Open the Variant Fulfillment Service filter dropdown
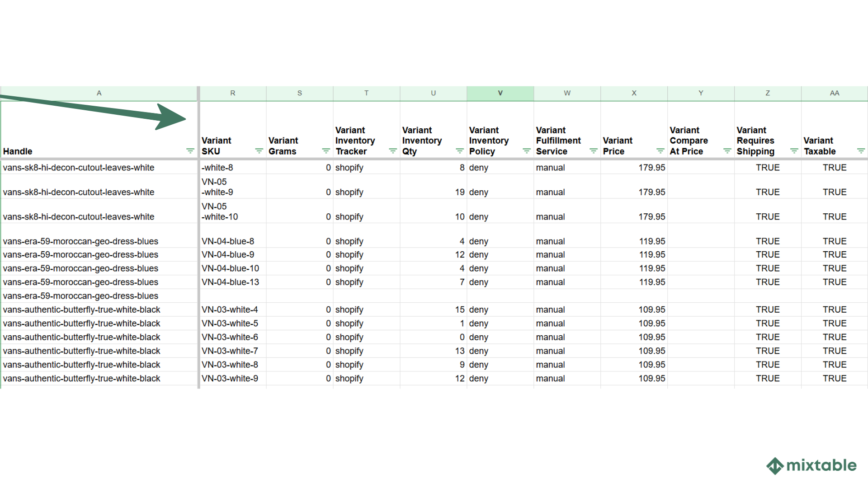This screenshot has height=488, width=868. (x=593, y=151)
